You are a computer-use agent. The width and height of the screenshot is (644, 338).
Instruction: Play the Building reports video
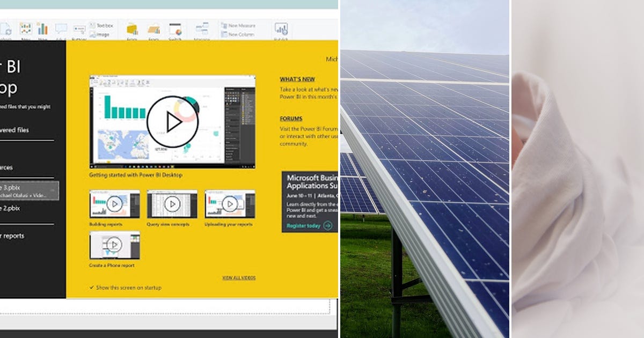115,204
